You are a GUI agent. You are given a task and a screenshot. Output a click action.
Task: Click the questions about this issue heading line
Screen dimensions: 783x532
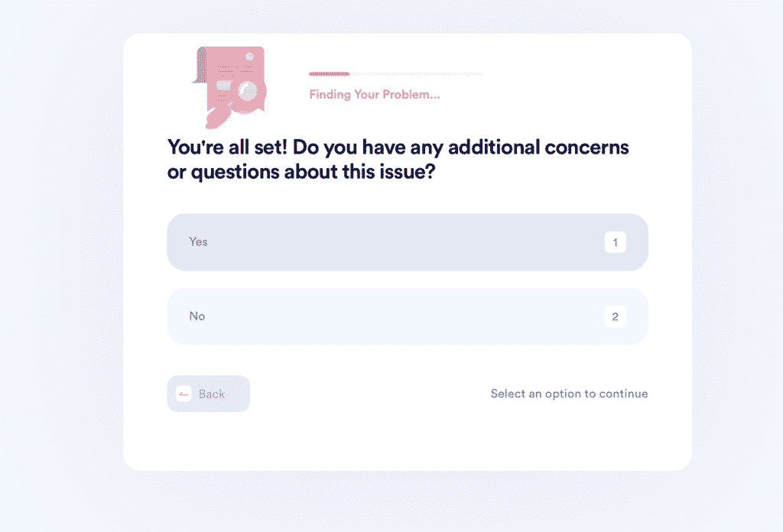(x=301, y=172)
